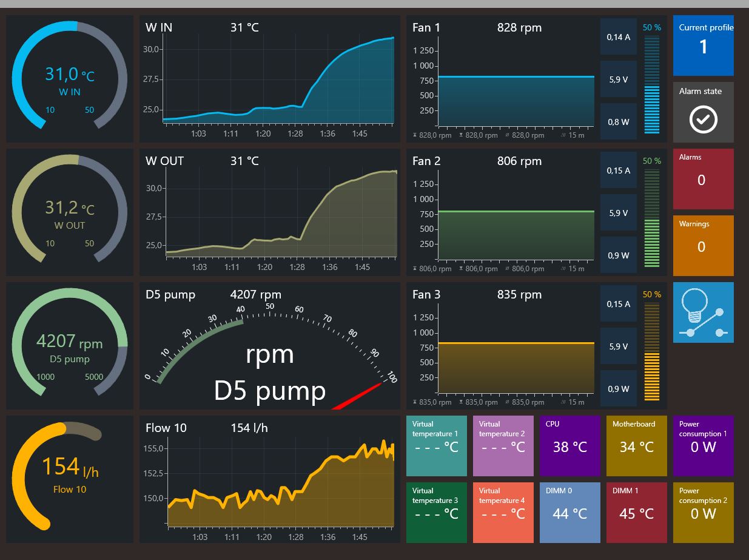Click the DIMM 0 temperature tile
This screenshot has height=560, width=749.
pos(570,513)
